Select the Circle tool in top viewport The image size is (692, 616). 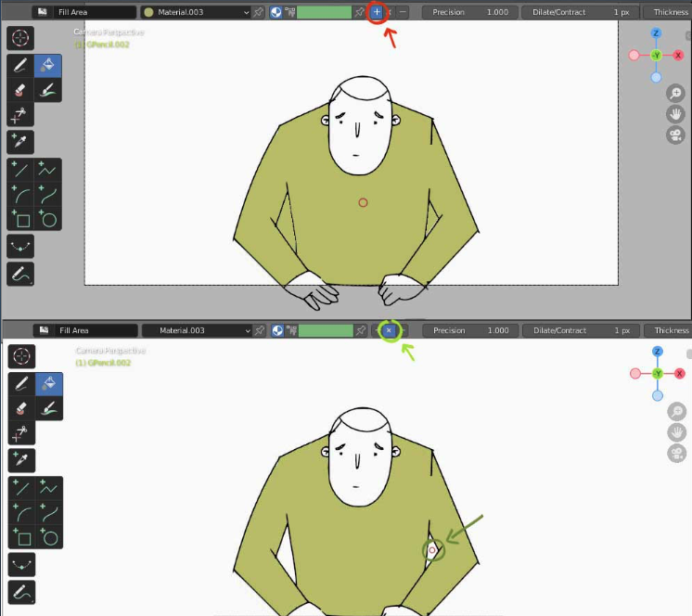pos(47,218)
